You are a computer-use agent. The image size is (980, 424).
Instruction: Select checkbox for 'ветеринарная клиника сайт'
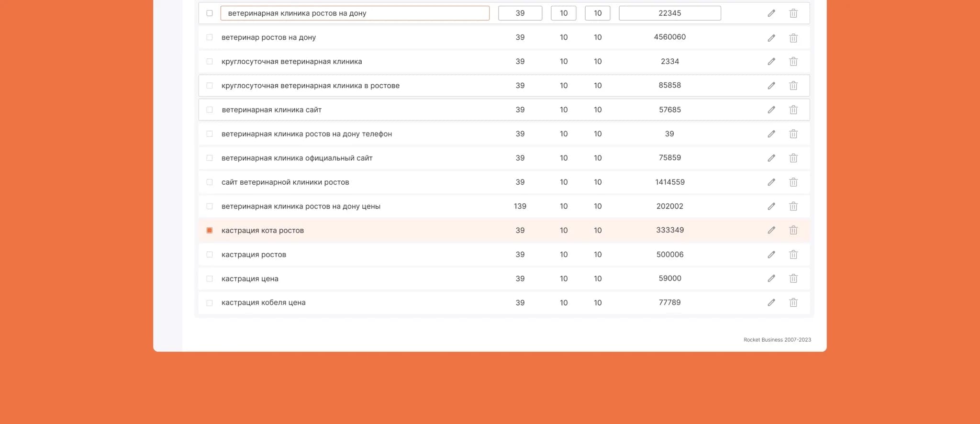pos(210,110)
